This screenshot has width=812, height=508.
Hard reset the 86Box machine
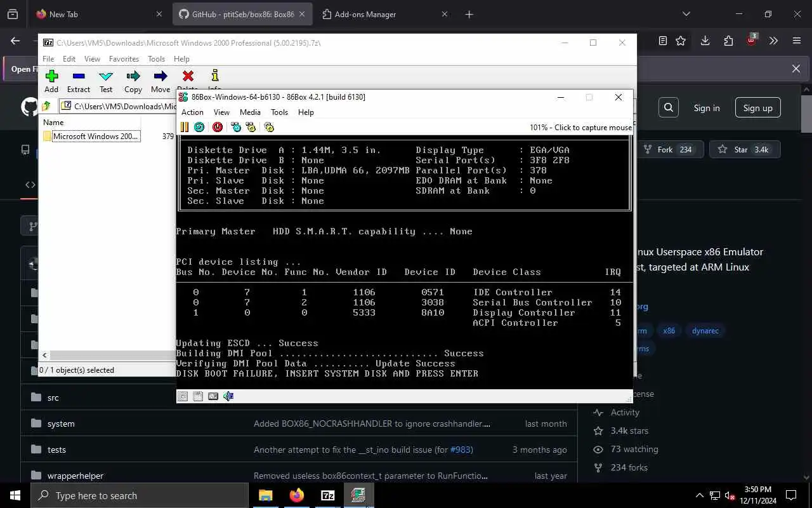click(x=199, y=127)
